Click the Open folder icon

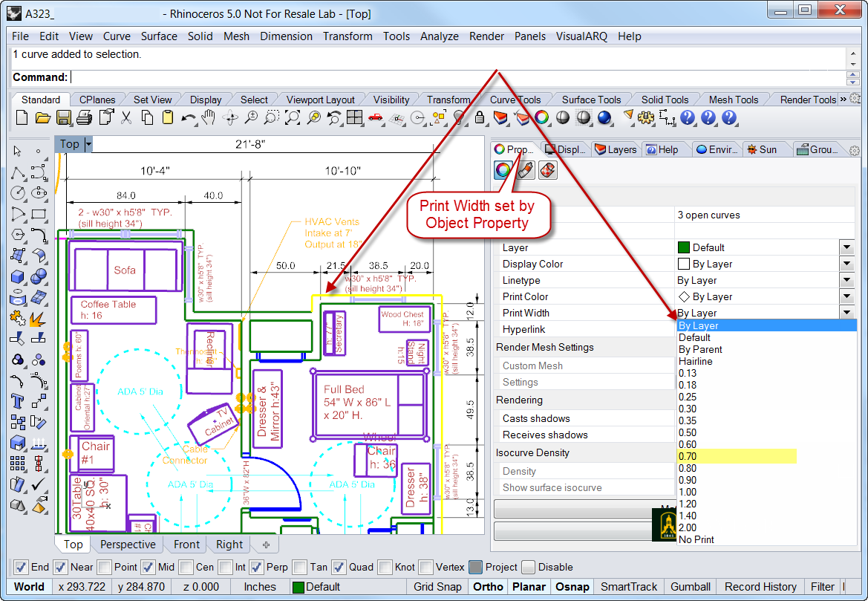[42, 117]
